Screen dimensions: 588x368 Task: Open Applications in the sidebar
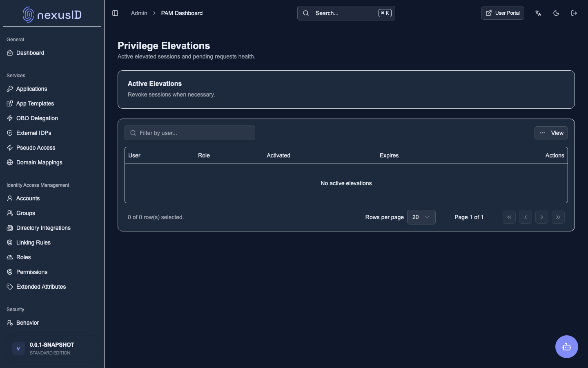click(52, 89)
